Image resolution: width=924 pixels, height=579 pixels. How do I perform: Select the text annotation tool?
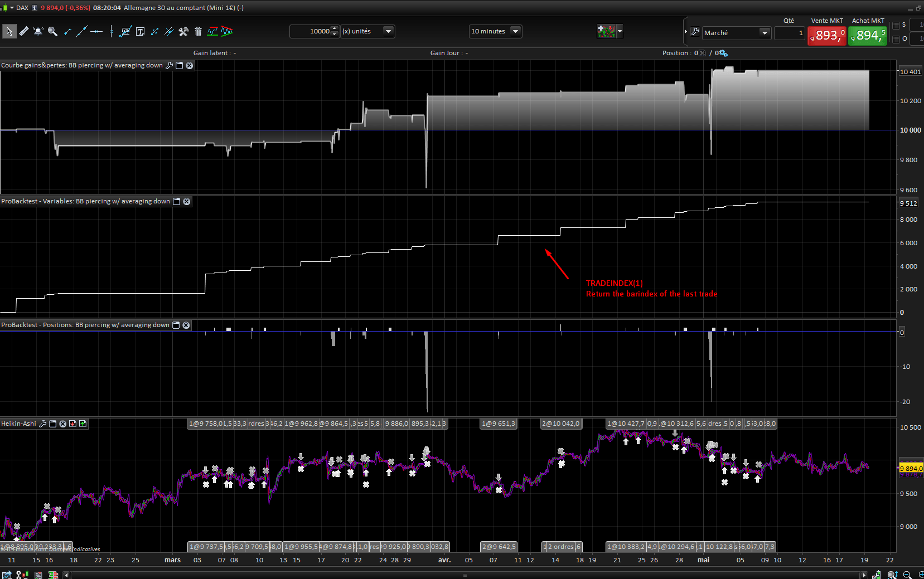[140, 31]
